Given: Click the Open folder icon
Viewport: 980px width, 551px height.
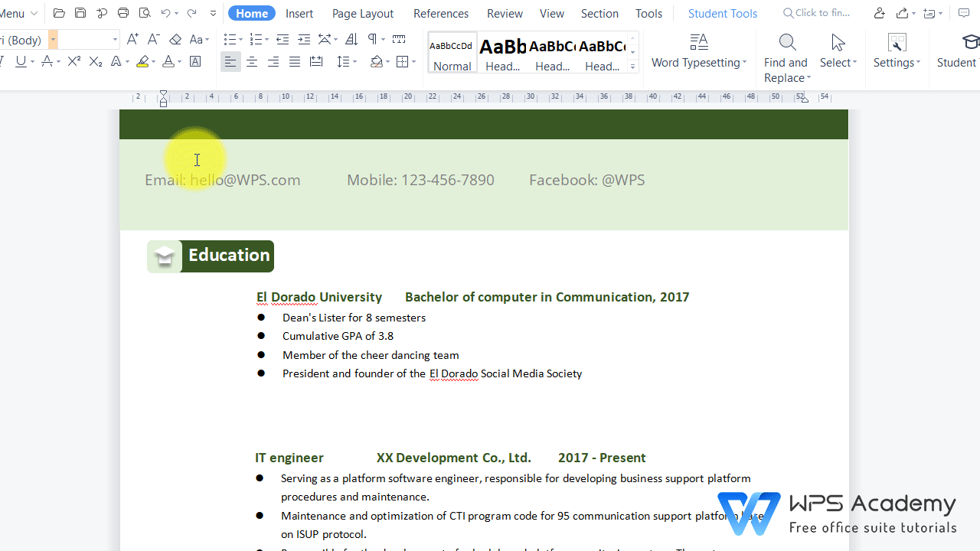Looking at the screenshot, I should pos(59,13).
